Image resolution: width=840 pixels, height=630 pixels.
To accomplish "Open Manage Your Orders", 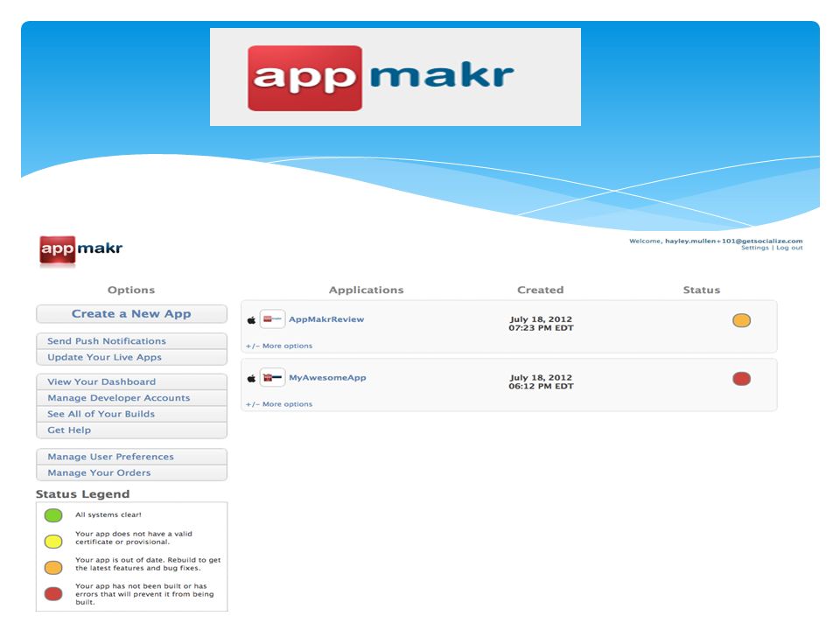I will click(x=131, y=473).
